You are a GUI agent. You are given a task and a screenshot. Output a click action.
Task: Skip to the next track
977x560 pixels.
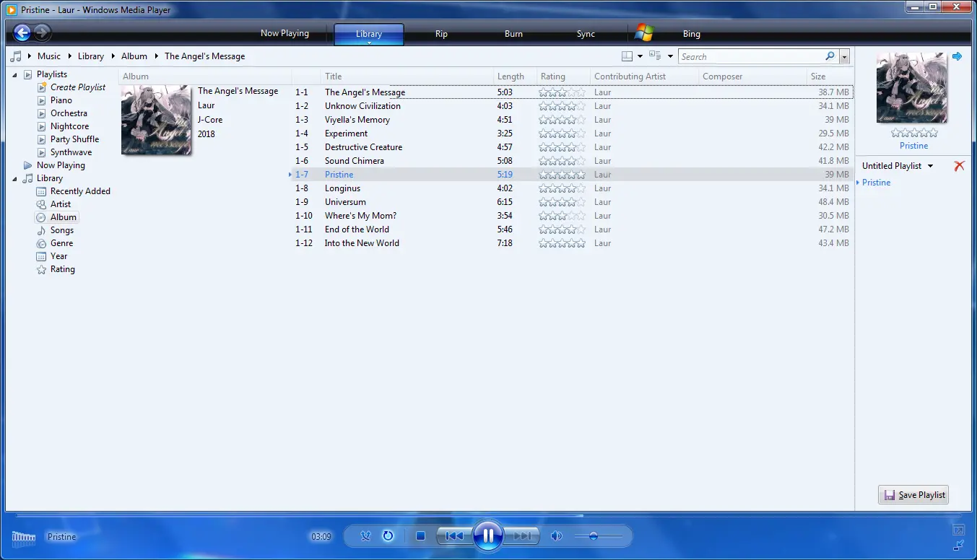click(x=521, y=536)
